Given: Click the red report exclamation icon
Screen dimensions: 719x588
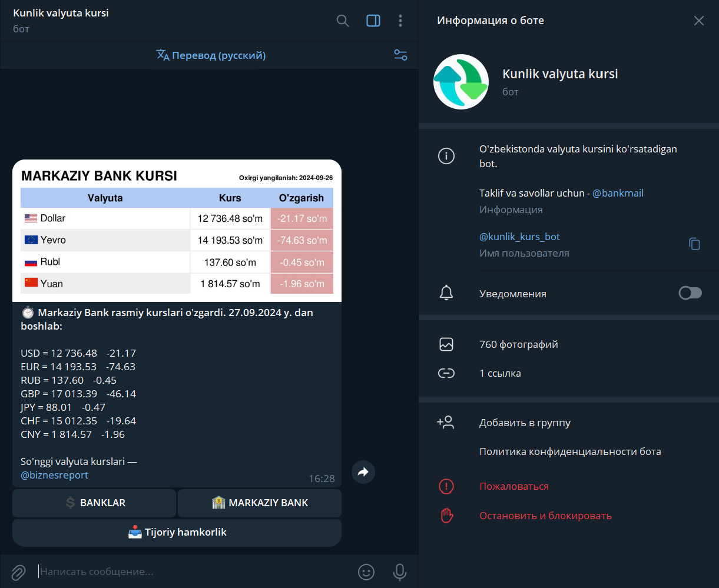Looking at the screenshot, I should click(x=446, y=486).
